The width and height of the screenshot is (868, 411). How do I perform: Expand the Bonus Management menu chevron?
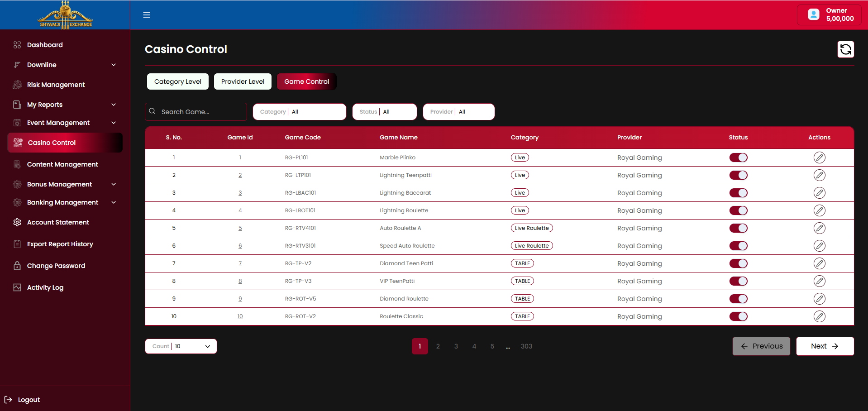coord(114,184)
